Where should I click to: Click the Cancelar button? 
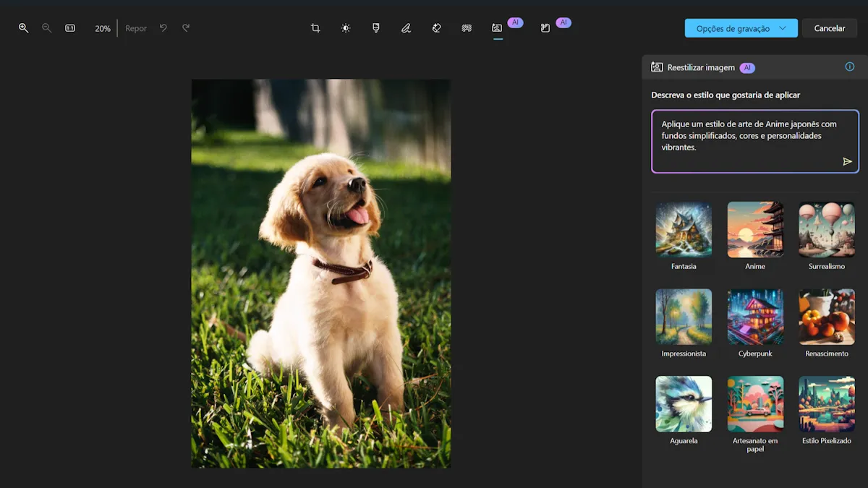[829, 28]
